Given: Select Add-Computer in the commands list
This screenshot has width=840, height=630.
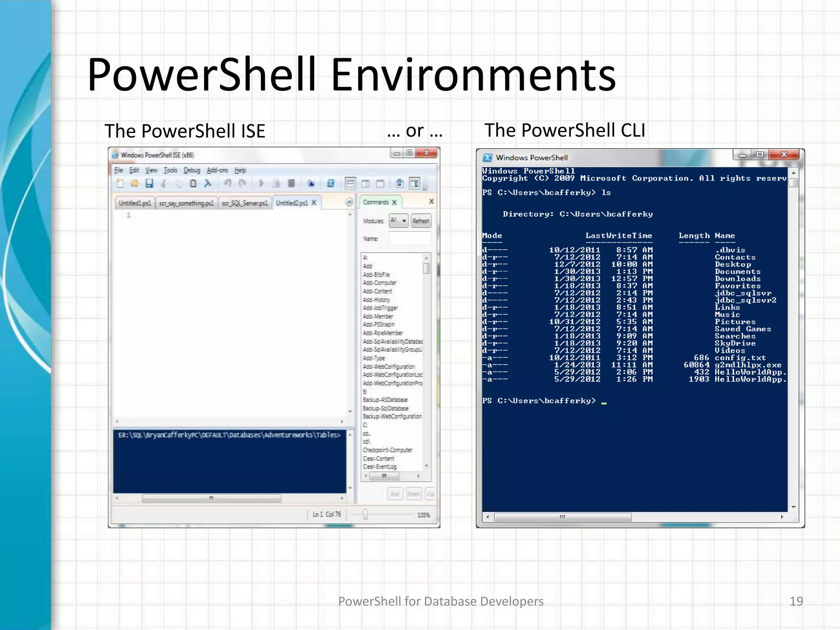Looking at the screenshot, I should tap(380, 283).
